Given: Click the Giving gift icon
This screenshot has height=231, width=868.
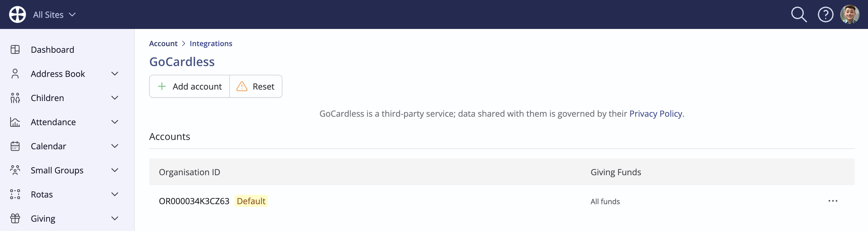Looking at the screenshot, I should pyautogui.click(x=15, y=219).
